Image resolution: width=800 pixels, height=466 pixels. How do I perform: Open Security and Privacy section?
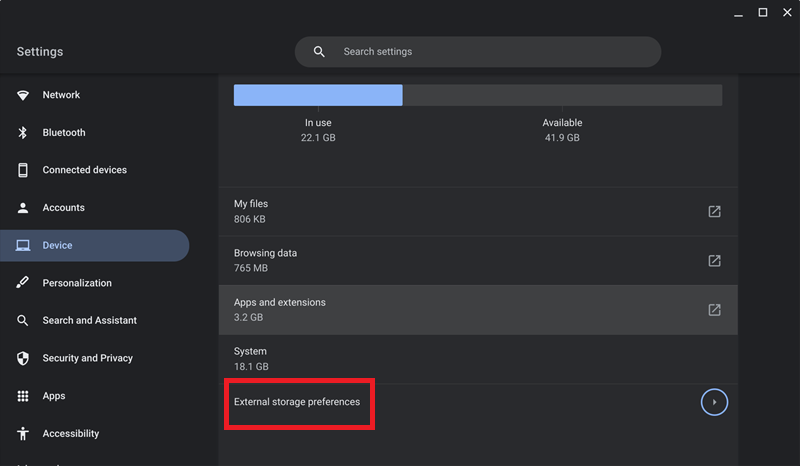point(88,358)
